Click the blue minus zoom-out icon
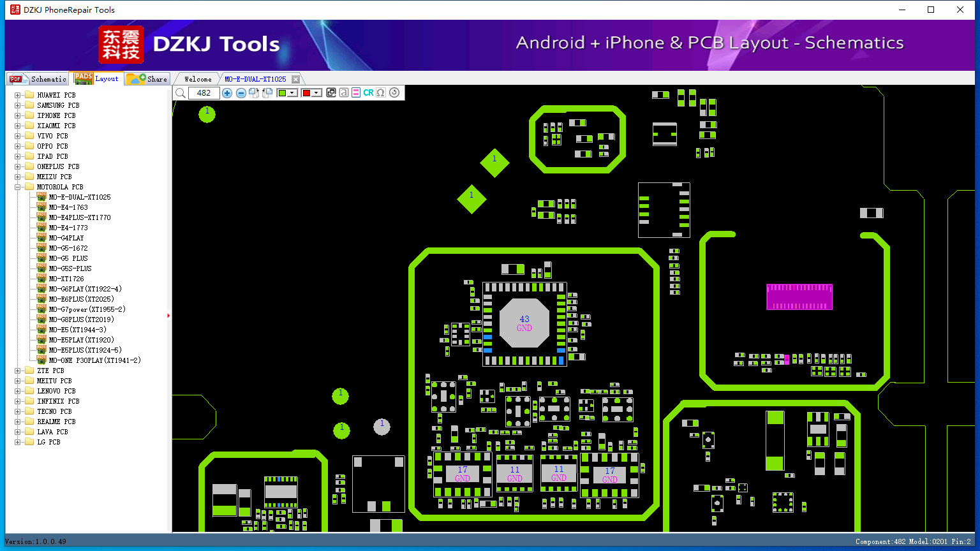Viewport: 980px width, 551px height. 241,93
